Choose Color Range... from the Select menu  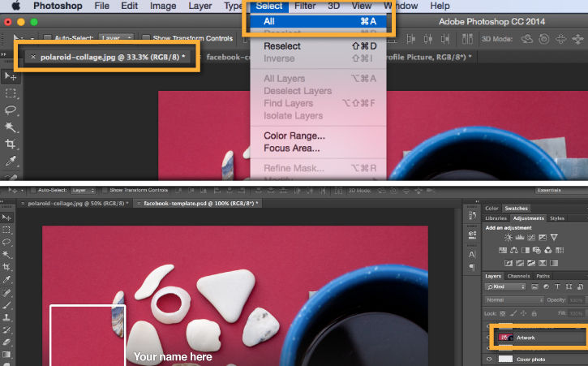tap(318, 136)
